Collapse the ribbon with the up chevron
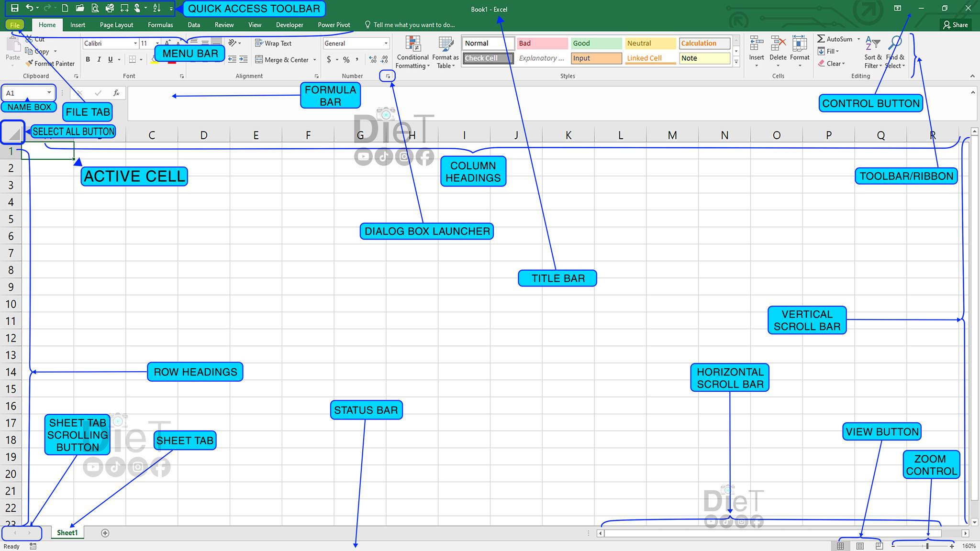 click(x=972, y=76)
